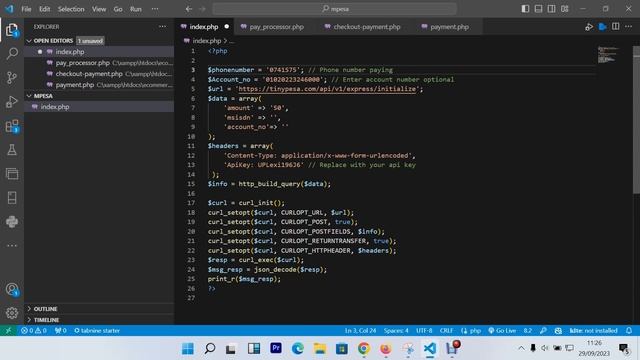640x360 pixels.
Task: Open the Run and Debug view
Action: point(12,102)
